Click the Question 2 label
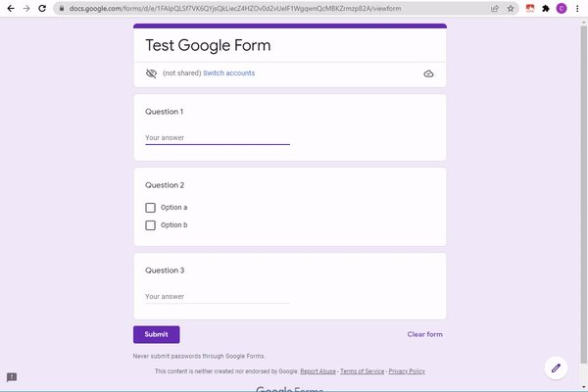 tap(165, 185)
